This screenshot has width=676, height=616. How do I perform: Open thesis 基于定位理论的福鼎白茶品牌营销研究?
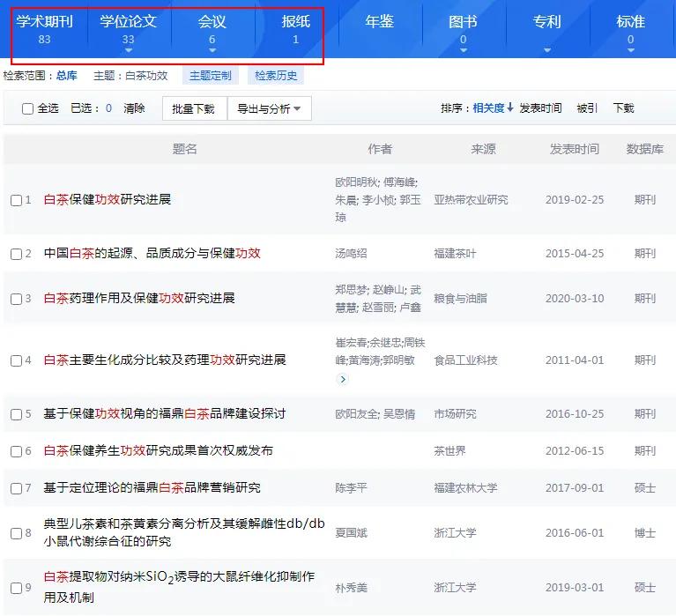(152, 487)
